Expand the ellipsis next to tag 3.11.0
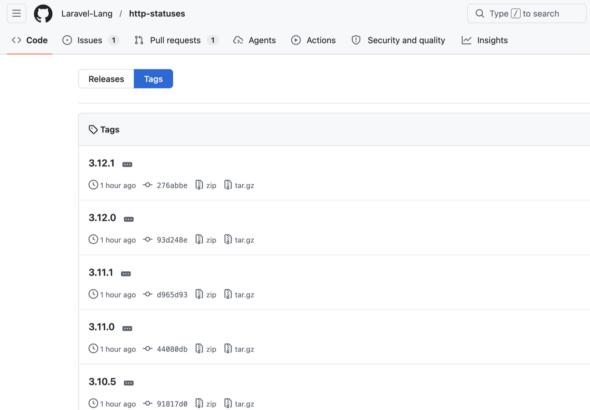The height and width of the screenshot is (410, 590). click(x=127, y=328)
